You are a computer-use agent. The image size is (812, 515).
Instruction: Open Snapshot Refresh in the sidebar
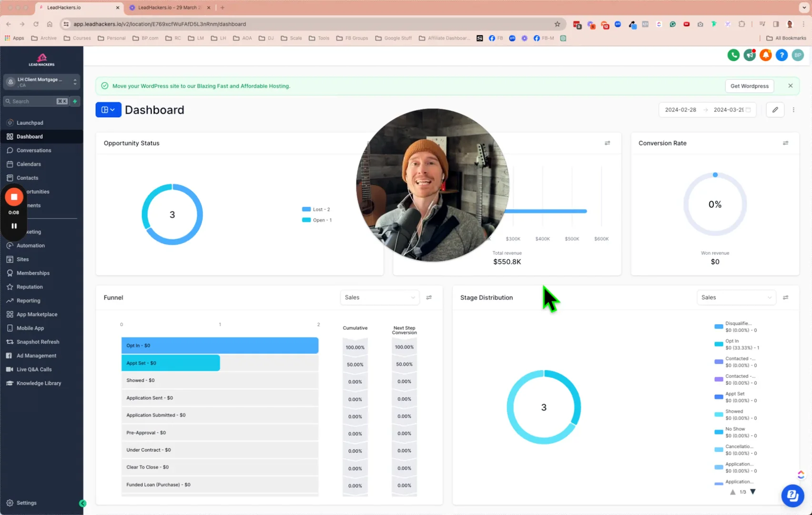point(38,342)
